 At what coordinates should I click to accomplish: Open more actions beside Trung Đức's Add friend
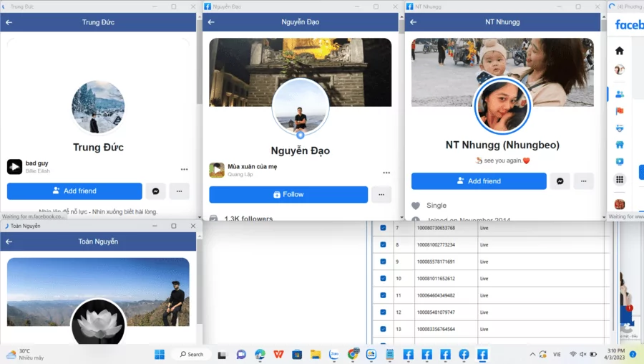click(179, 191)
